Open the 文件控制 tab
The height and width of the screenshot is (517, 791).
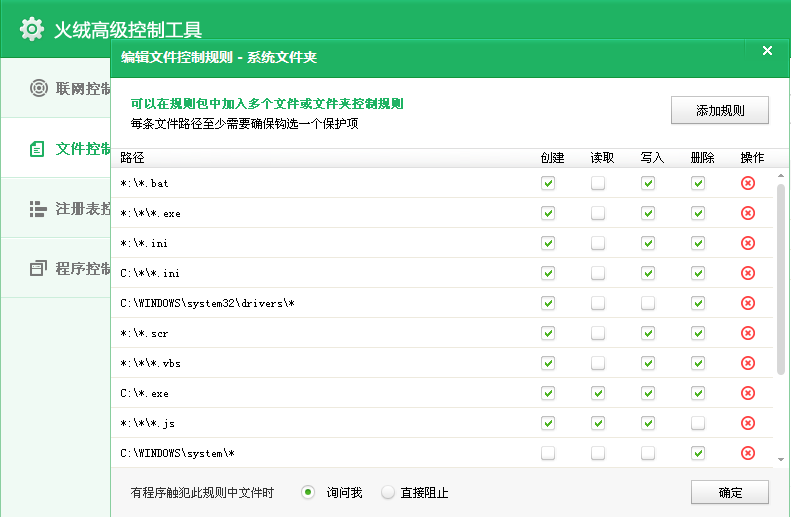pyautogui.click(x=55, y=148)
